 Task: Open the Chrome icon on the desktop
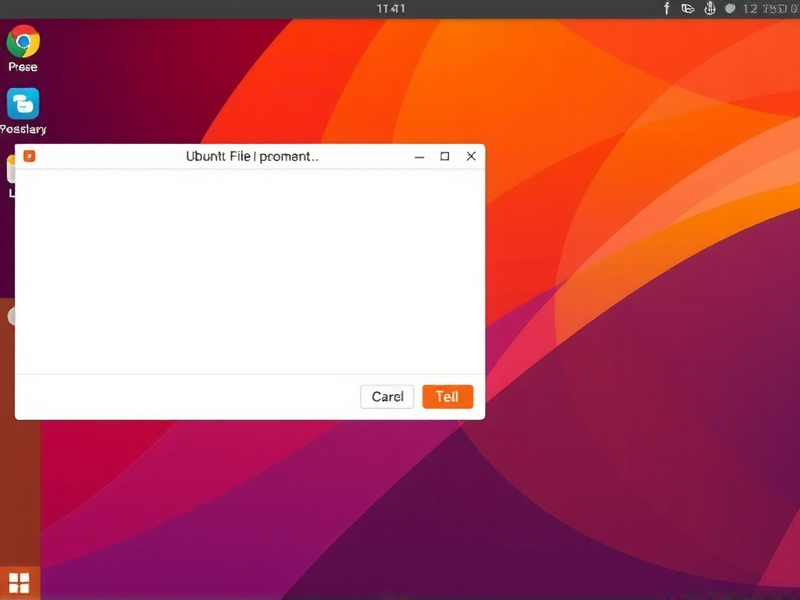click(x=23, y=41)
